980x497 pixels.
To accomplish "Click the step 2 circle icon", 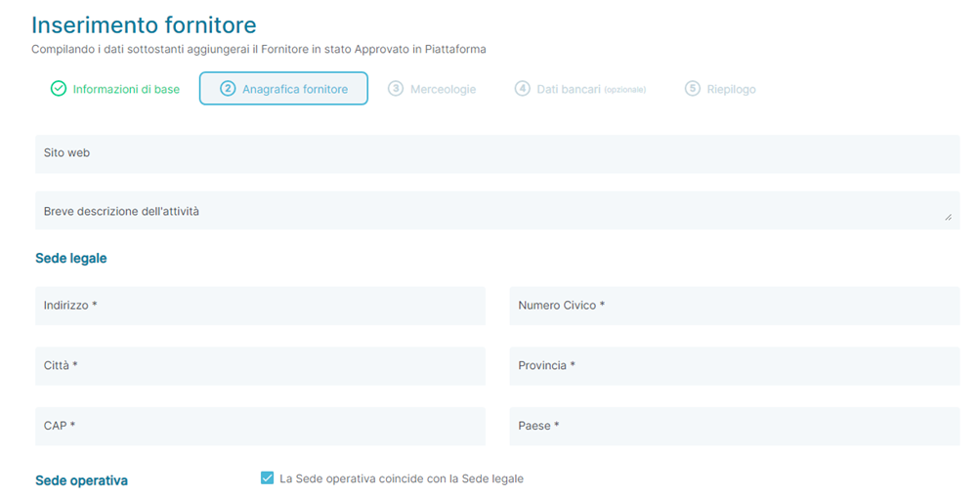I will coord(228,89).
